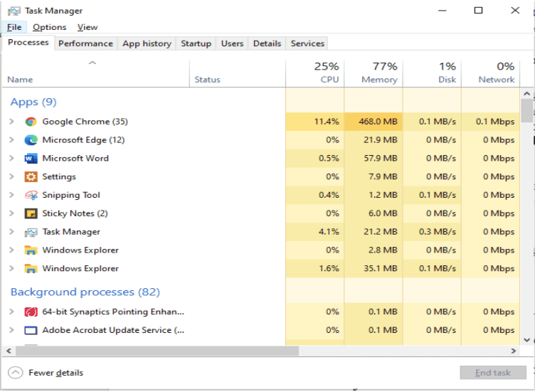Click Snipping Tool's 1.2 MB memory value
The height and width of the screenshot is (392, 535).
[383, 195]
